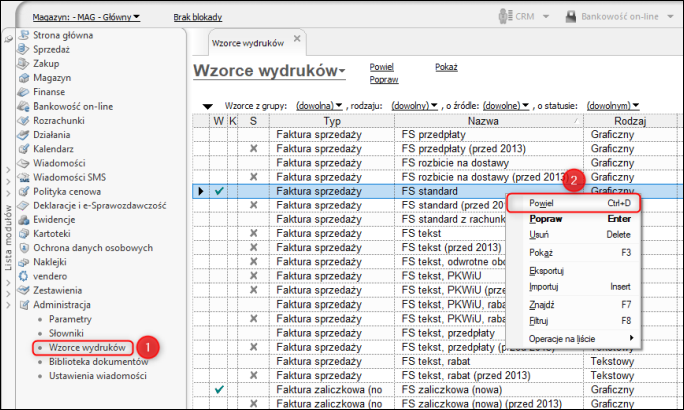684x410 pixels.
Task: Open Ustawienia wiadomości tree item
Action: point(98,376)
